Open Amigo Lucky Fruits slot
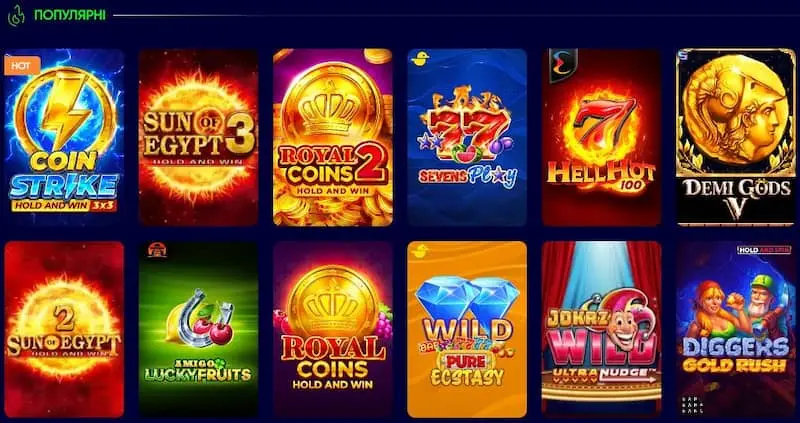The image size is (800, 423). (198, 330)
